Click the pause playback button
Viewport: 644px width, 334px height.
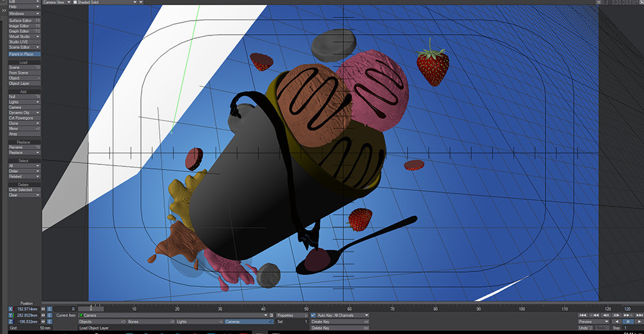click(628, 321)
